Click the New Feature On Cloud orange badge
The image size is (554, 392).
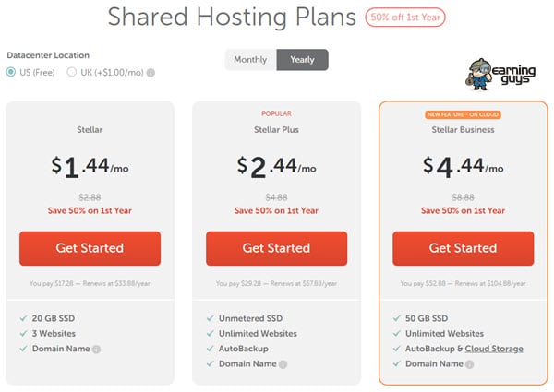[463, 114]
